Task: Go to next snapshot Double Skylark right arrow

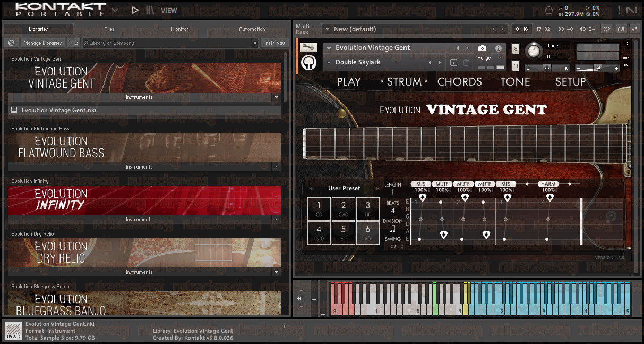Action: click(x=440, y=62)
